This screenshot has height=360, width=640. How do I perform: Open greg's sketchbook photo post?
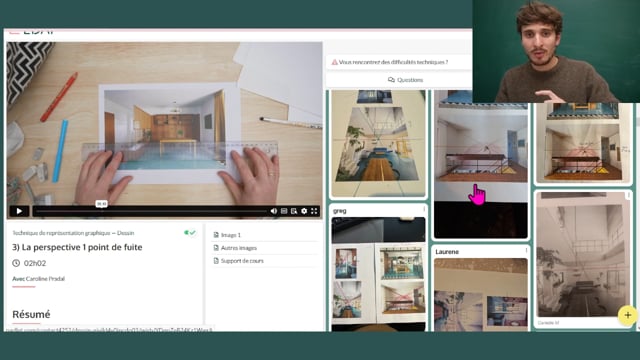[x=378, y=273]
